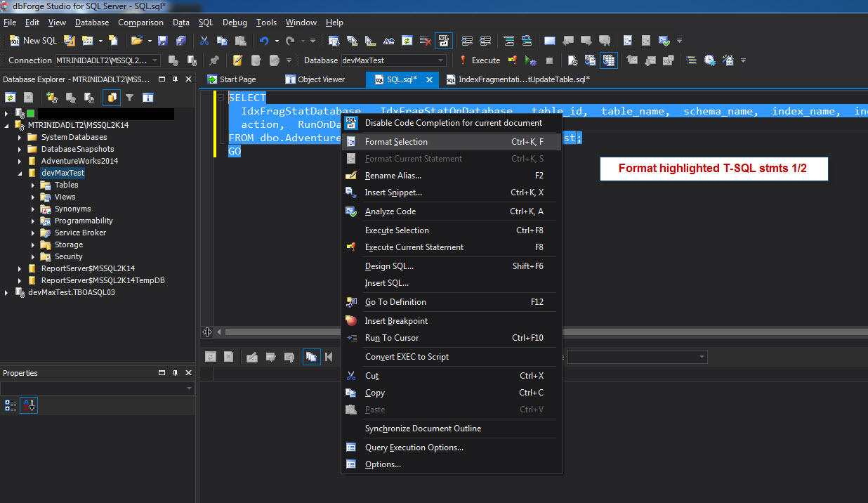Click the Start Debugging icon with gear
868x503 pixels.
pos(531,60)
